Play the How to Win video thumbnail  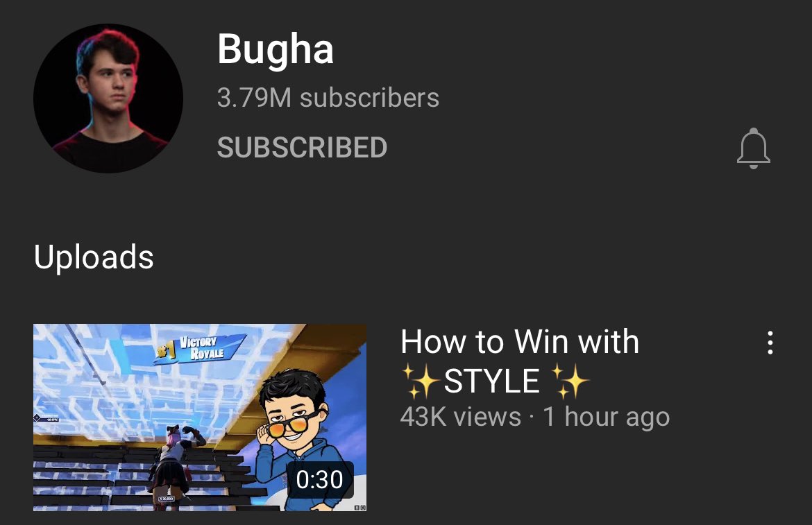(200, 418)
